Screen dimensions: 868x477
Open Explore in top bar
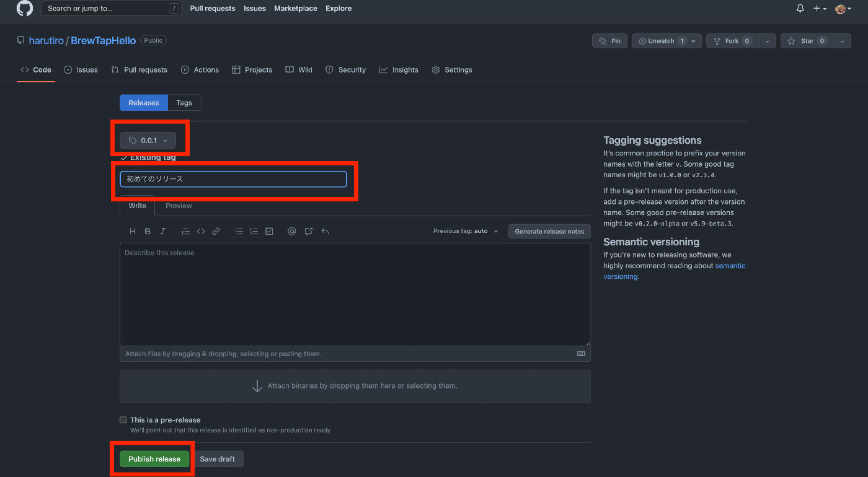click(x=339, y=8)
